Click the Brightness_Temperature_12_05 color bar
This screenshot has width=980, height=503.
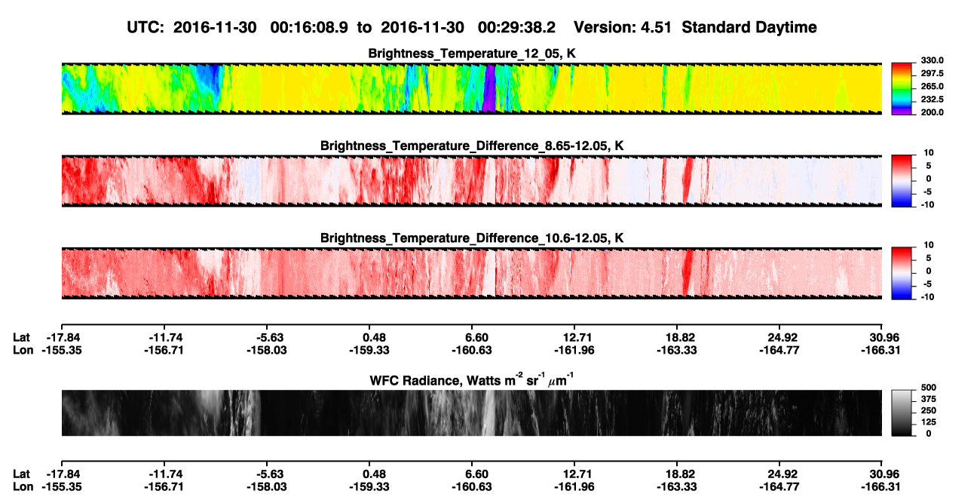click(x=902, y=89)
